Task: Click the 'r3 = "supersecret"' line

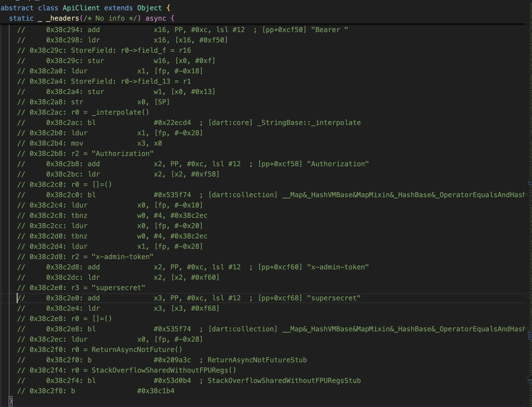Action: (81, 288)
